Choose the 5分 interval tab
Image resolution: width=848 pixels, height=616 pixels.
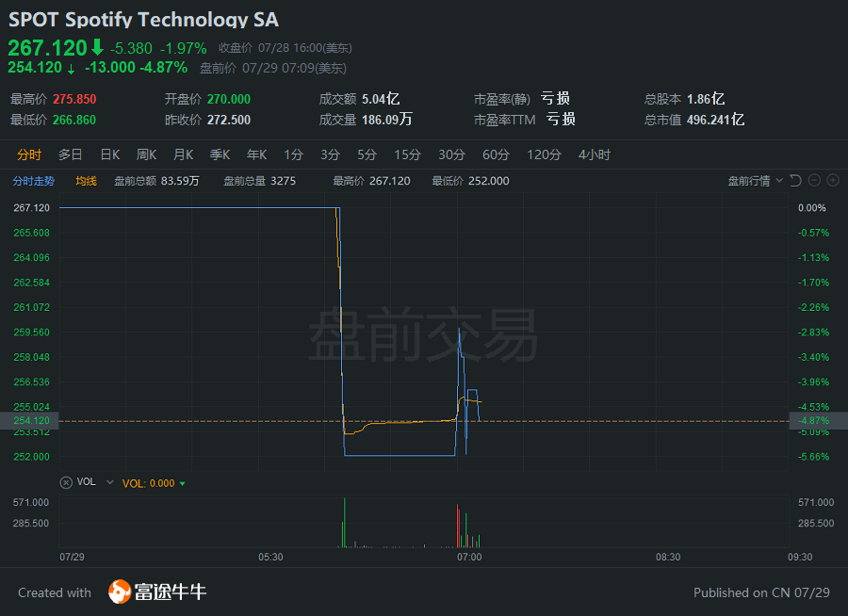tap(367, 154)
